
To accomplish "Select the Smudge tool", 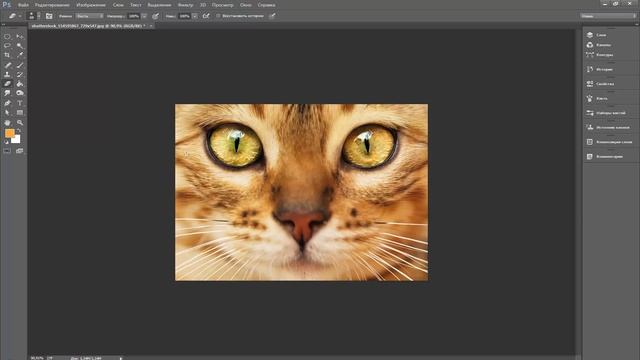I will click(x=7, y=93).
